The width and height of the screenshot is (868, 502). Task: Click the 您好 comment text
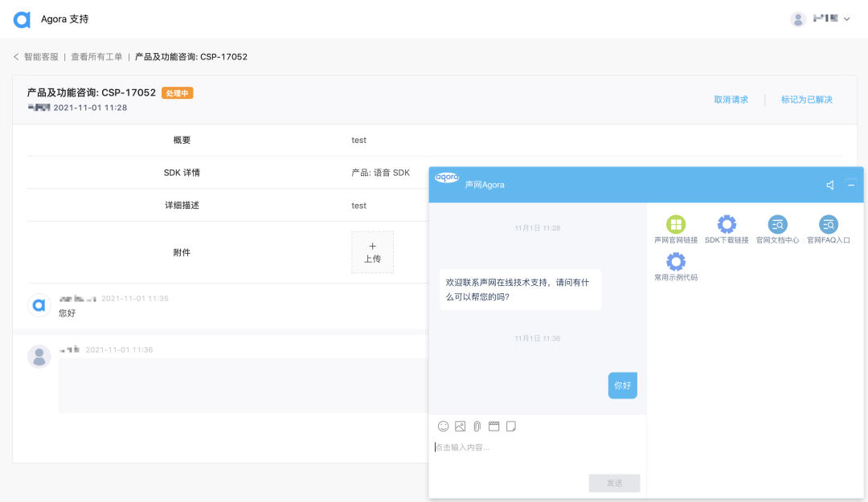67,313
